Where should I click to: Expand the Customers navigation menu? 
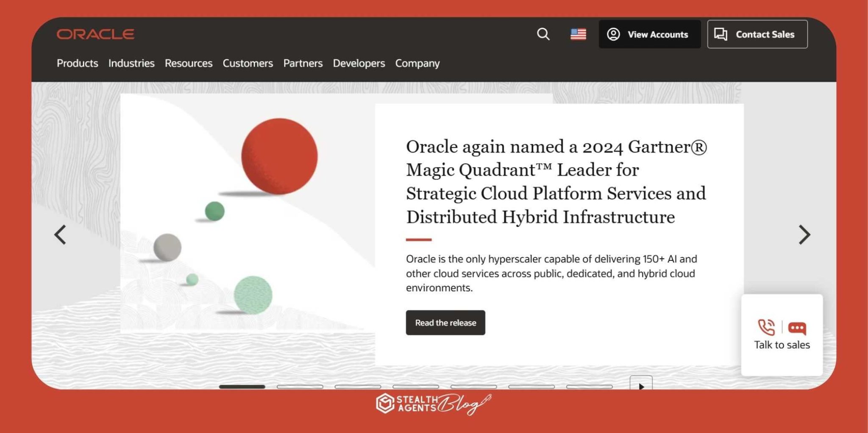[x=248, y=63]
